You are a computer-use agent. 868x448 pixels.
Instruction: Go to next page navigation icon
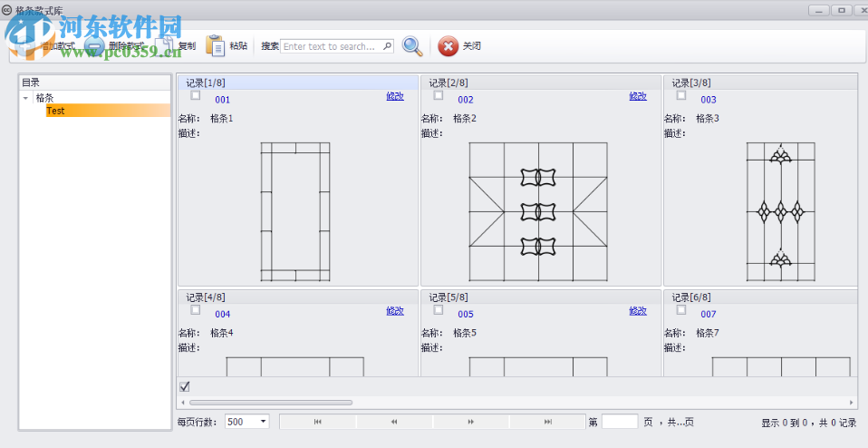tap(470, 422)
